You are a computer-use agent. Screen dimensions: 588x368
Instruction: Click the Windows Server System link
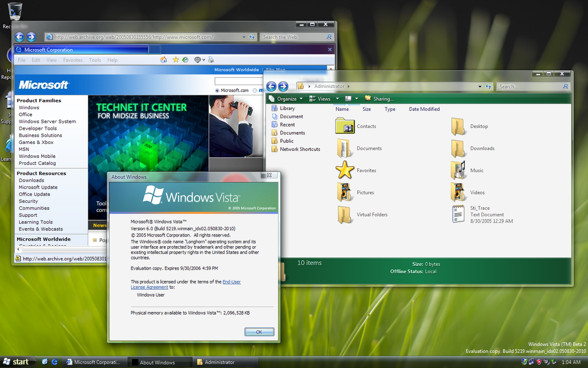tap(47, 121)
